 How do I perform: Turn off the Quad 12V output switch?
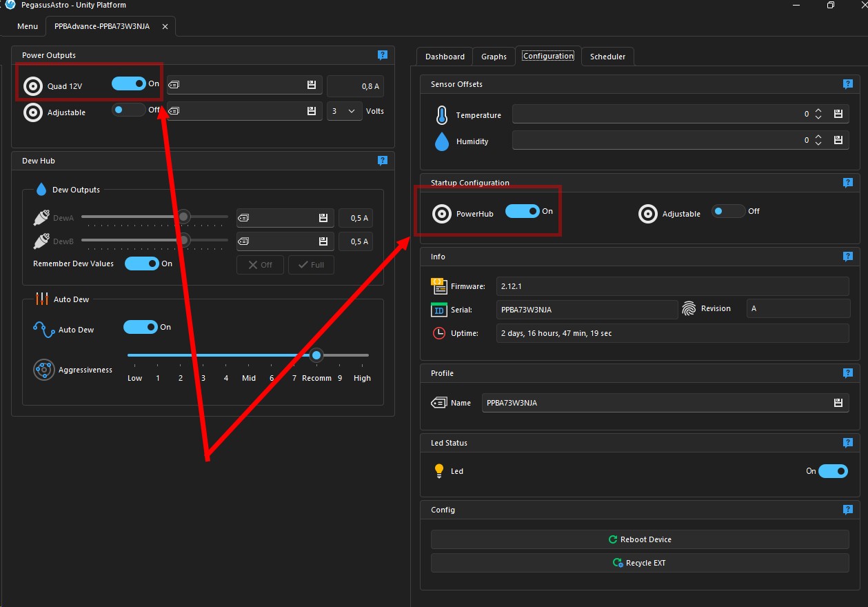coord(129,83)
